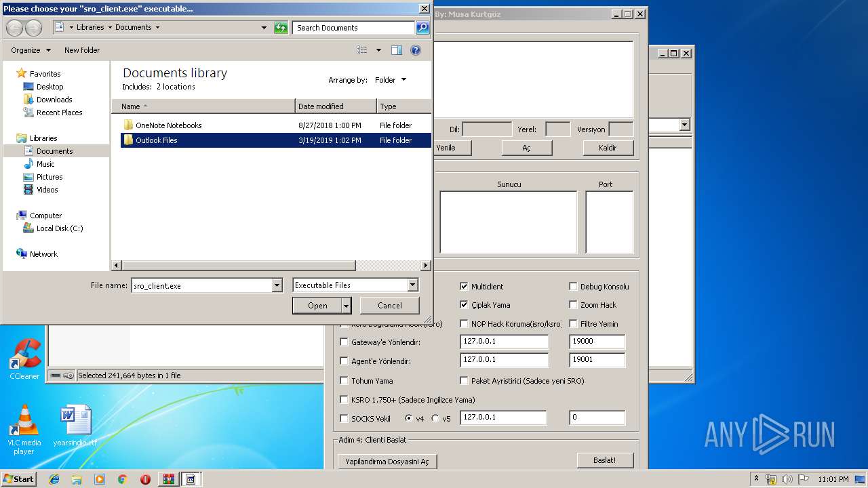
Task: Change the view layout icon
Action: click(362, 50)
